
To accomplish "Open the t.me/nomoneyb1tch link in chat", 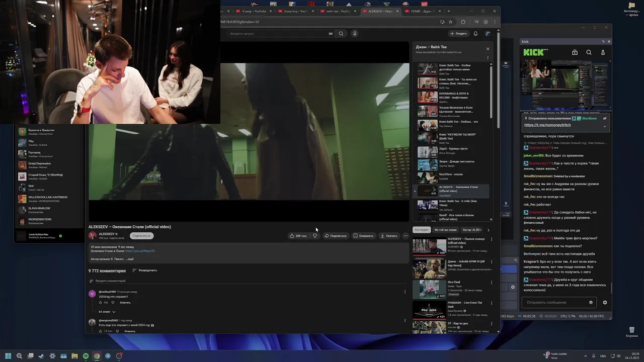I will 547,125.
